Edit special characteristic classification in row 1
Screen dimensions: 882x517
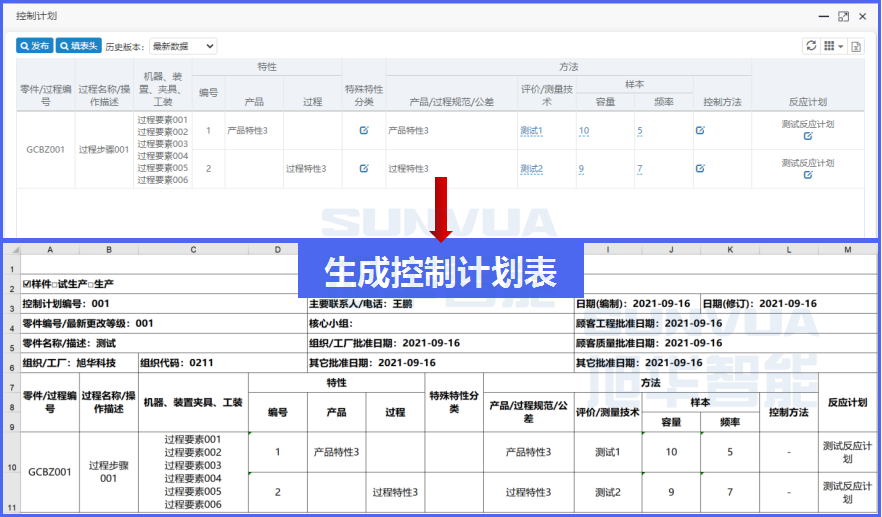[364, 131]
